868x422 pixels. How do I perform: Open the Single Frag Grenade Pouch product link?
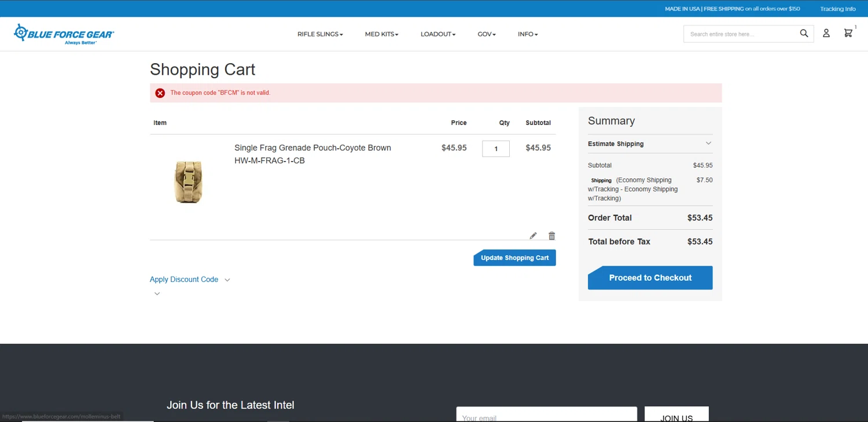tap(312, 148)
